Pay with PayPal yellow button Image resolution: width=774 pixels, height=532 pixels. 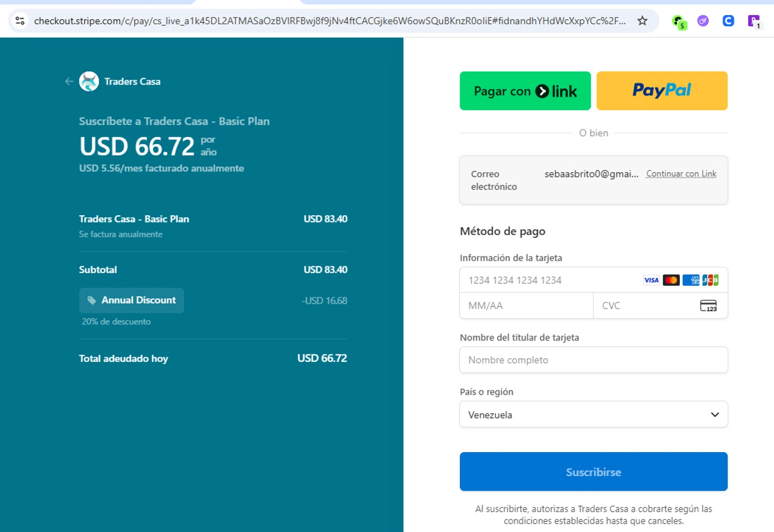[x=662, y=91]
